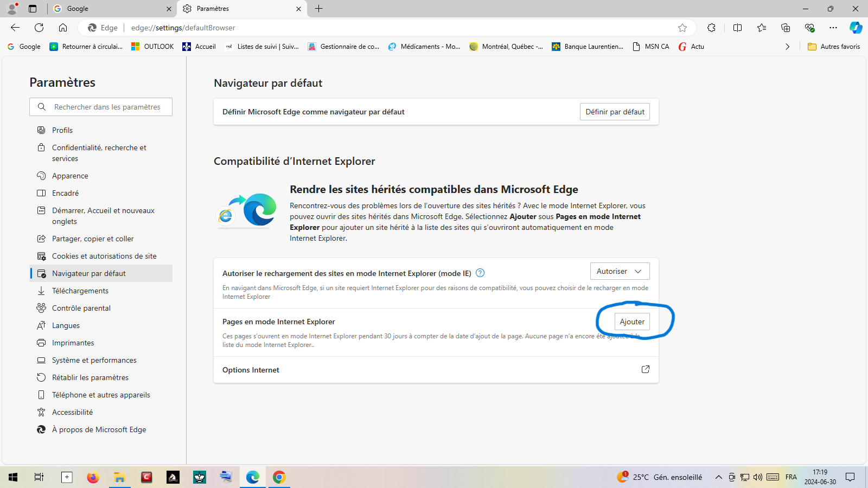Image resolution: width=868 pixels, height=488 pixels.
Task: Add this page to favorites with the star icon
Action: coord(682,28)
